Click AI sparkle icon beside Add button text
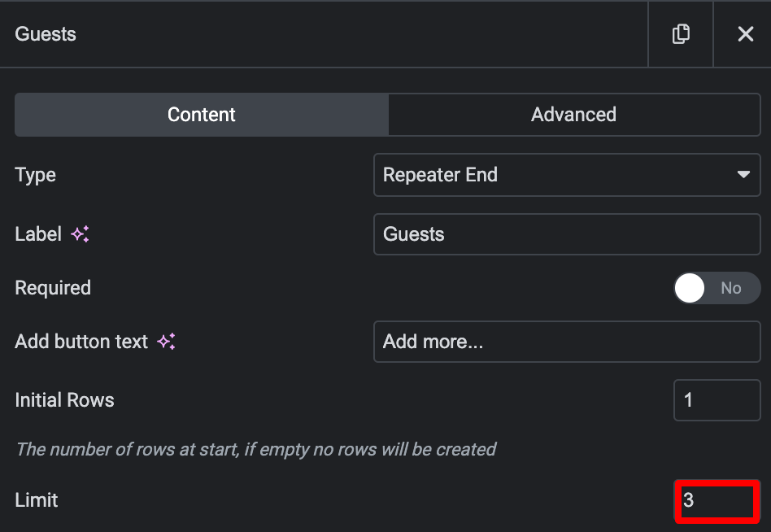The width and height of the screenshot is (771, 532). pos(166,341)
